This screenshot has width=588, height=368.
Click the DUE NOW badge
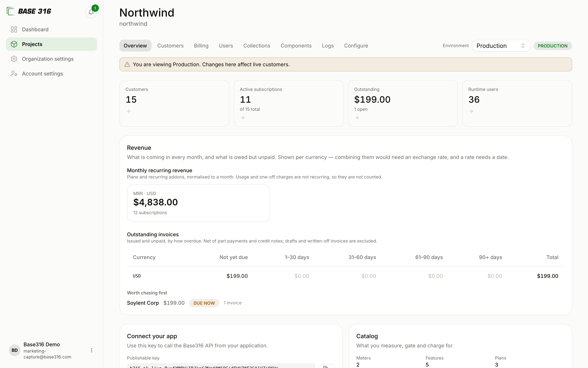pos(204,303)
